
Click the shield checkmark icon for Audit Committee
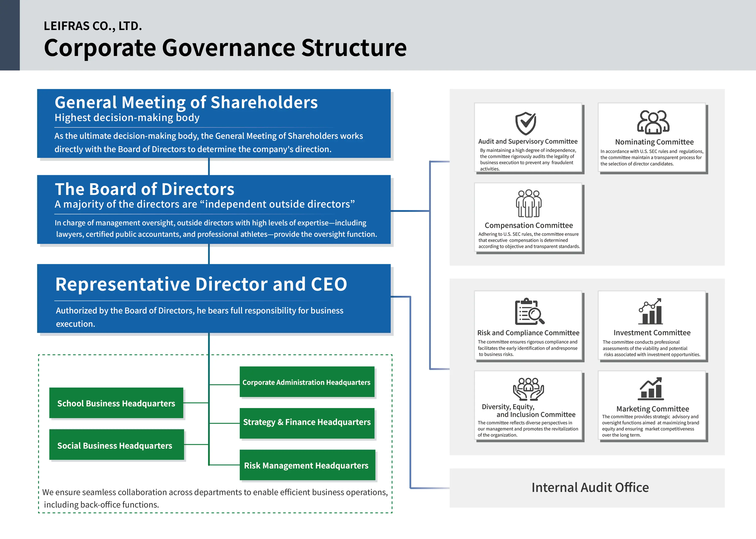pyautogui.click(x=526, y=123)
